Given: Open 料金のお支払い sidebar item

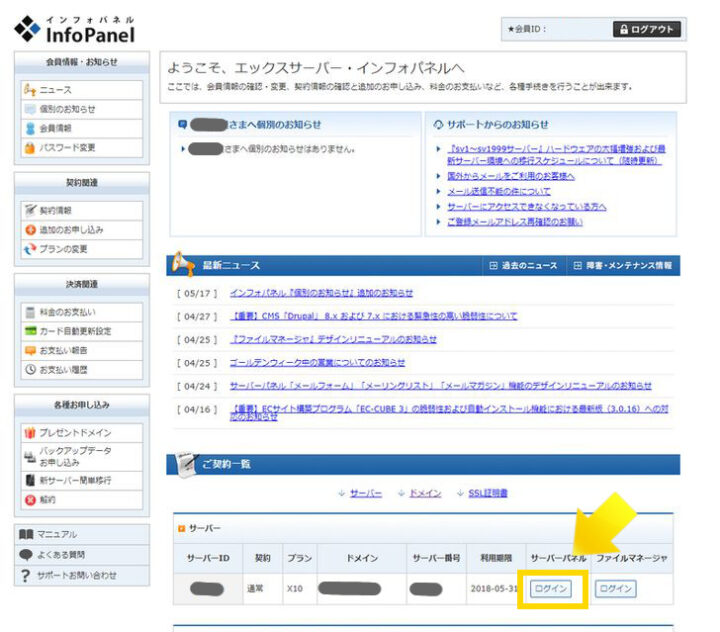Looking at the screenshot, I should tap(82, 312).
